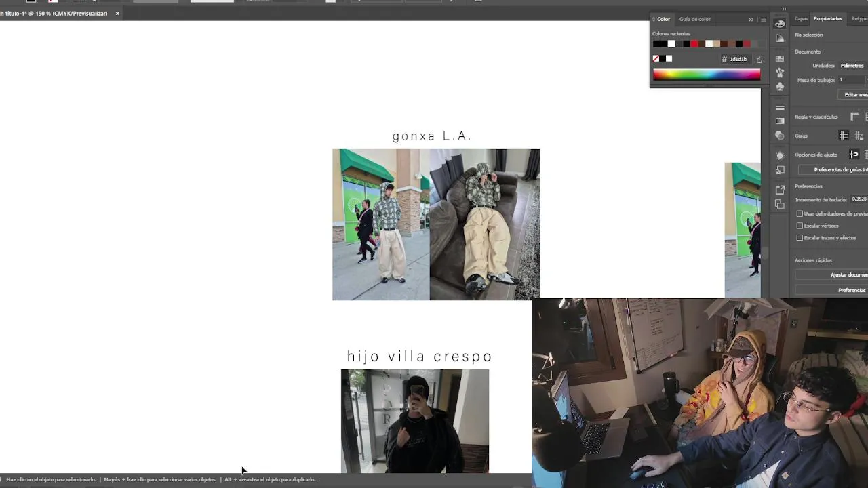
Task: Open the Unidades Milímetros dropdown
Action: tap(853, 66)
